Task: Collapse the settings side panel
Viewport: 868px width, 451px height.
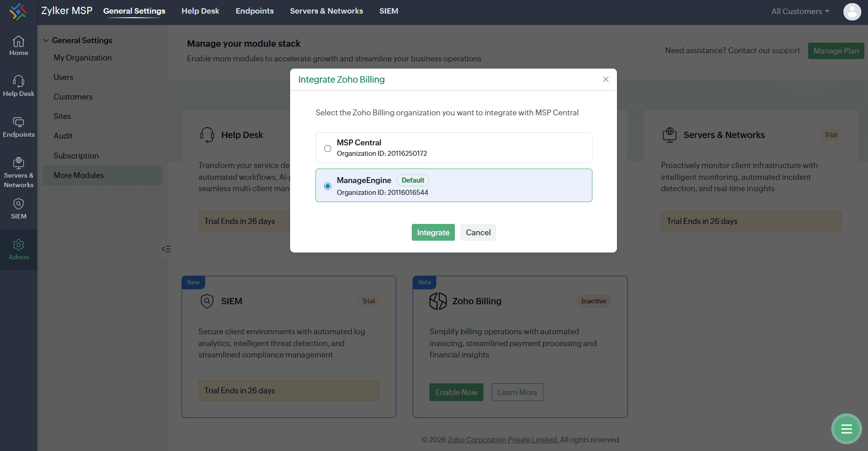Action: coord(166,249)
